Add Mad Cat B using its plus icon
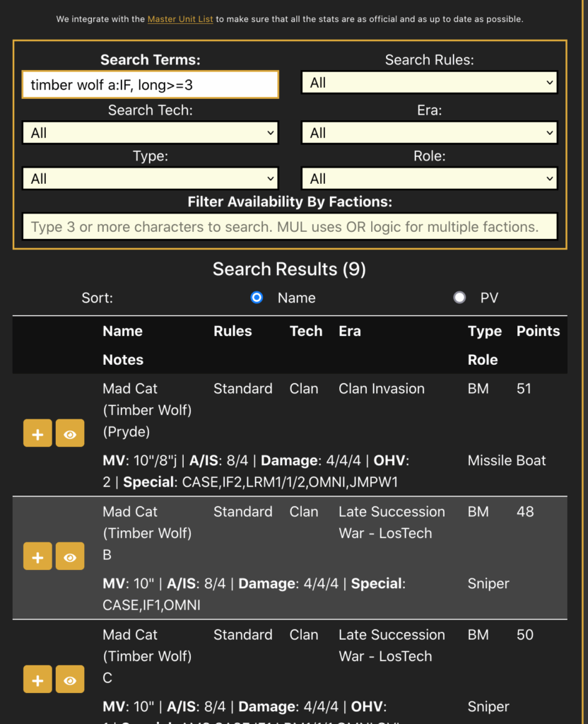 (37, 556)
